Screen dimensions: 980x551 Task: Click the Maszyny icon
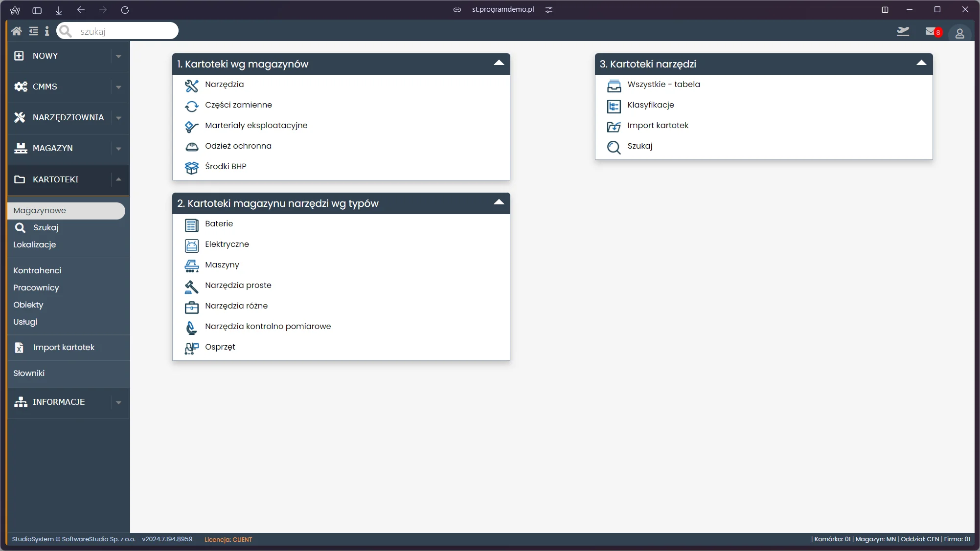click(x=191, y=266)
